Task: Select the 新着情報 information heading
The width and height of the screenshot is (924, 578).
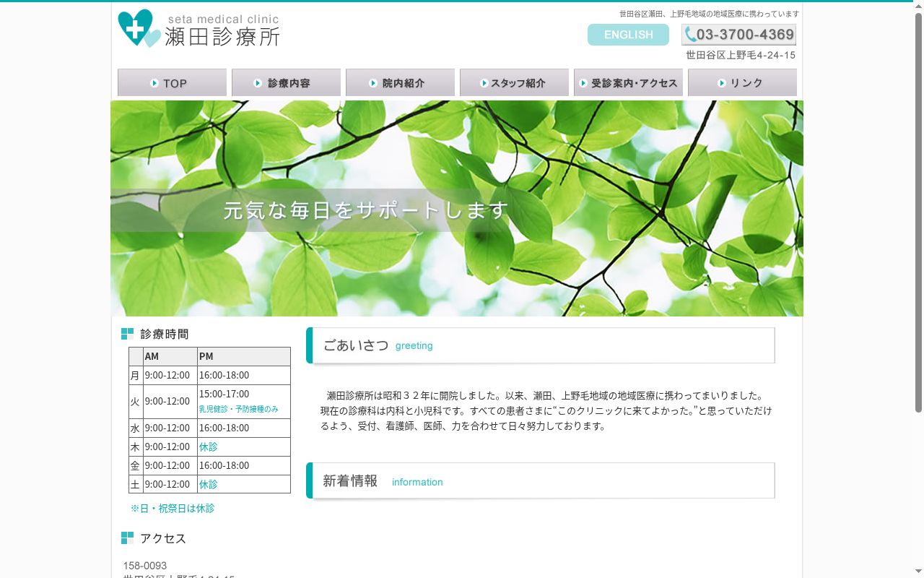Action: pyautogui.click(x=541, y=480)
